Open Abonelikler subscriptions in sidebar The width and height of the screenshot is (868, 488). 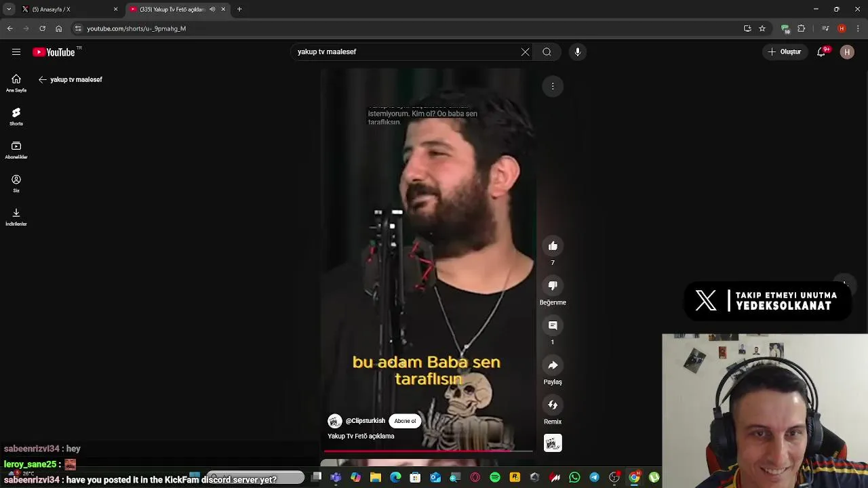[x=16, y=150]
